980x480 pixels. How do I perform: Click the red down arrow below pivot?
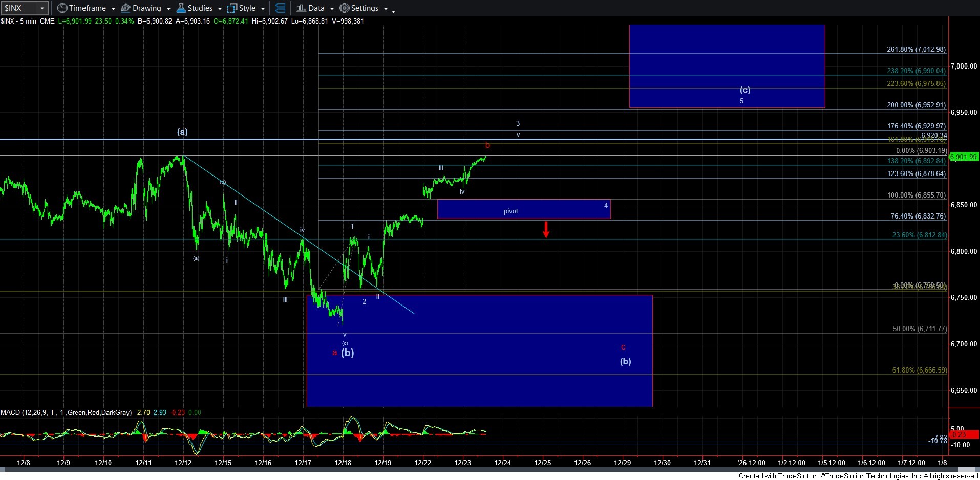[546, 229]
